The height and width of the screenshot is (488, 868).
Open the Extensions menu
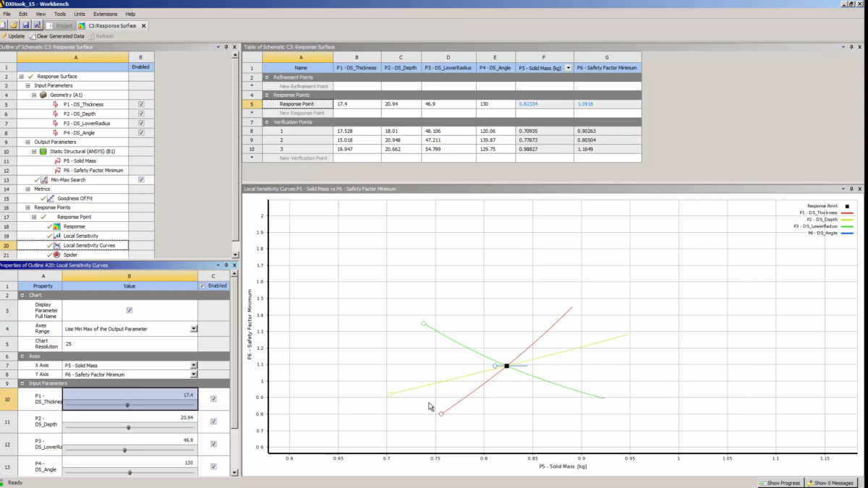pyautogui.click(x=105, y=14)
